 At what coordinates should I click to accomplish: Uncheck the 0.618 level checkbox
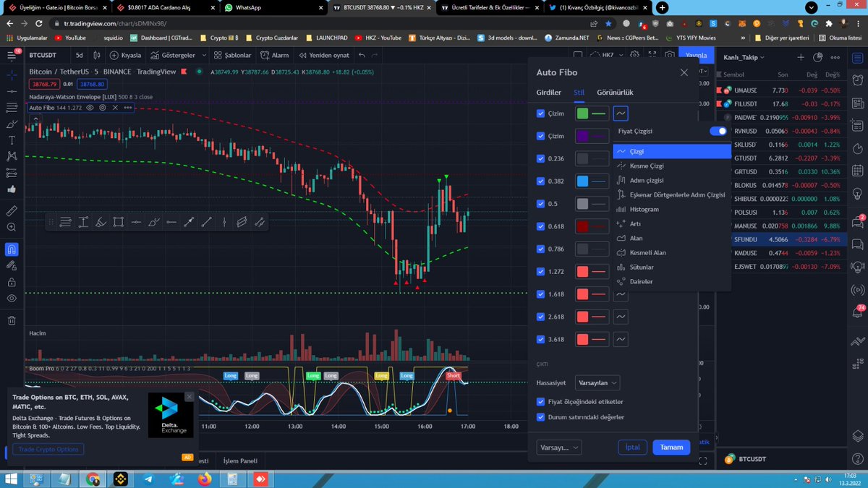(x=541, y=226)
